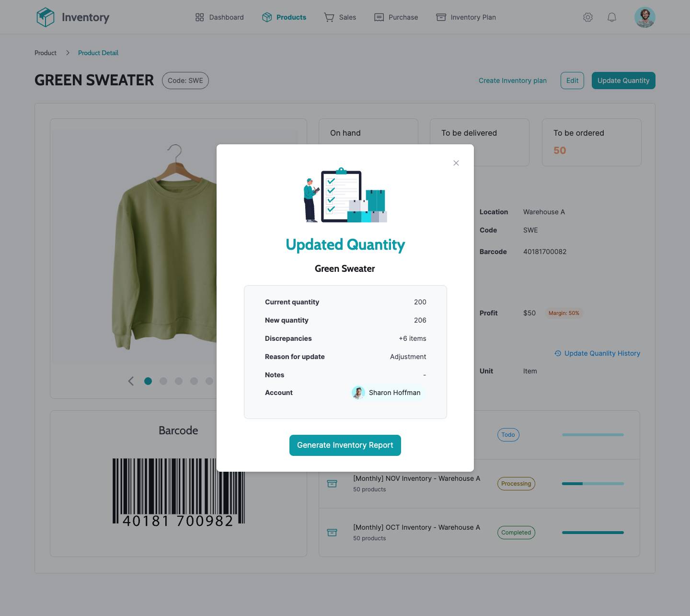Click the breadcrumb chevron separator
690x616 pixels.
(x=68, y=53)
